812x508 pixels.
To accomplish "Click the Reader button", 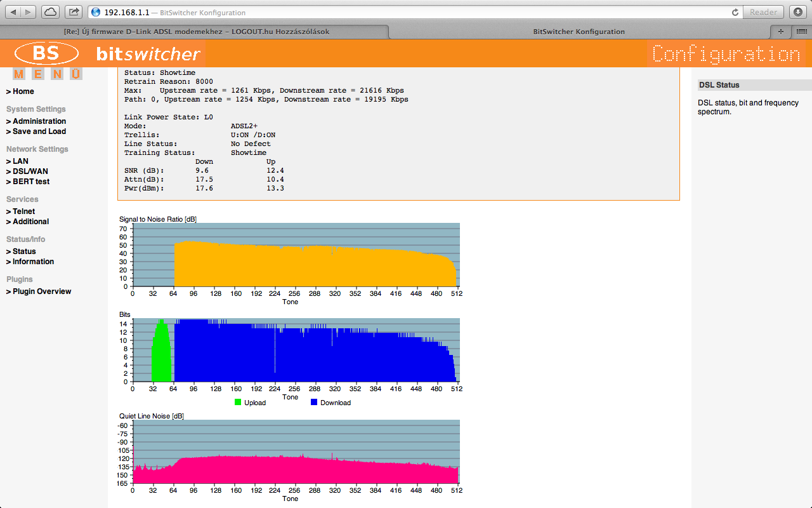I will [x=763, y=12].
